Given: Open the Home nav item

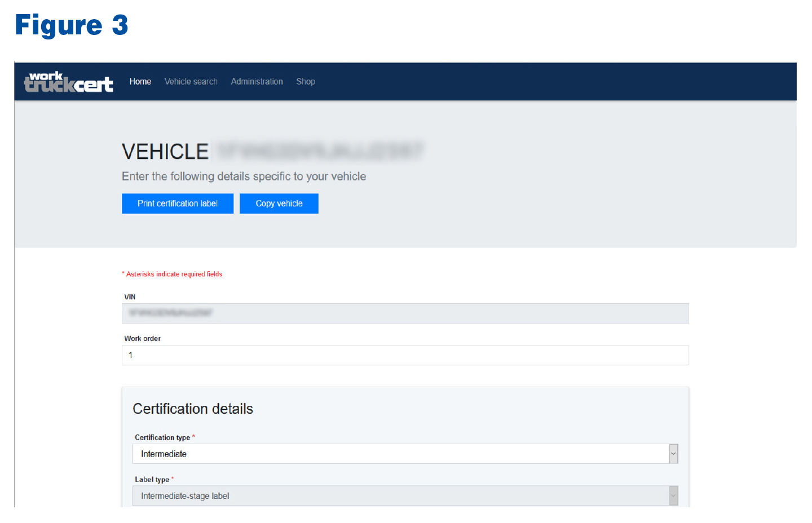Looking at the screenshot, I should 140,82.
